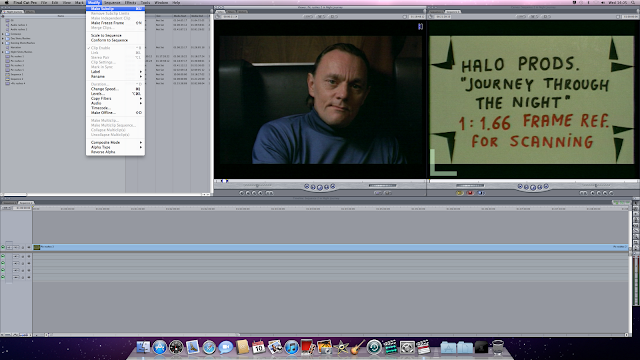Open iTunes from the Dock
The width and height of the screenshot is (640, 360).
291,347
